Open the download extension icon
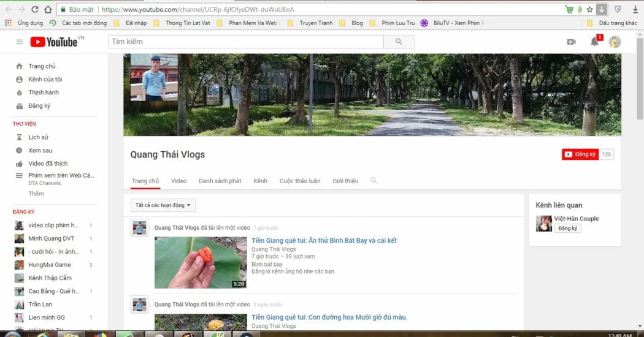Screen dimensions: 644x337 tap(601, 9)
